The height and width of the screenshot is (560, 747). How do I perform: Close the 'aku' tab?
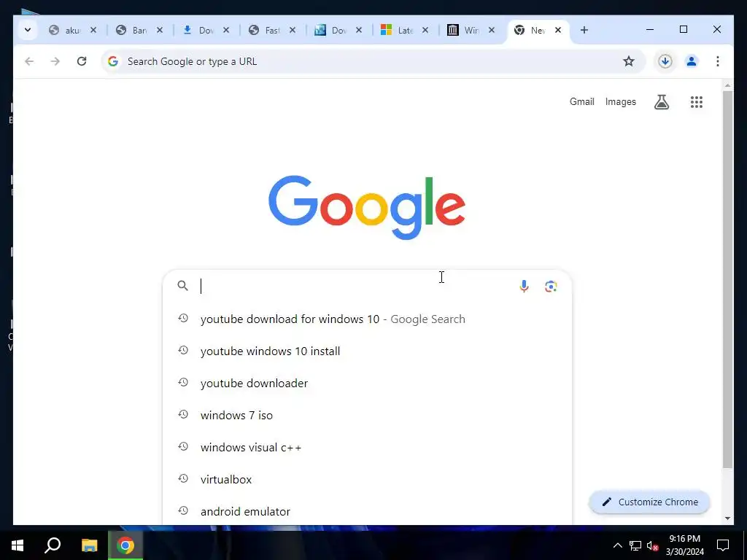93,30
